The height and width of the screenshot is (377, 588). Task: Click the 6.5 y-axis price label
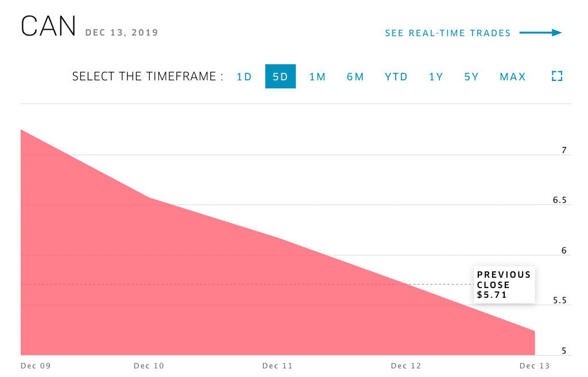559,201
